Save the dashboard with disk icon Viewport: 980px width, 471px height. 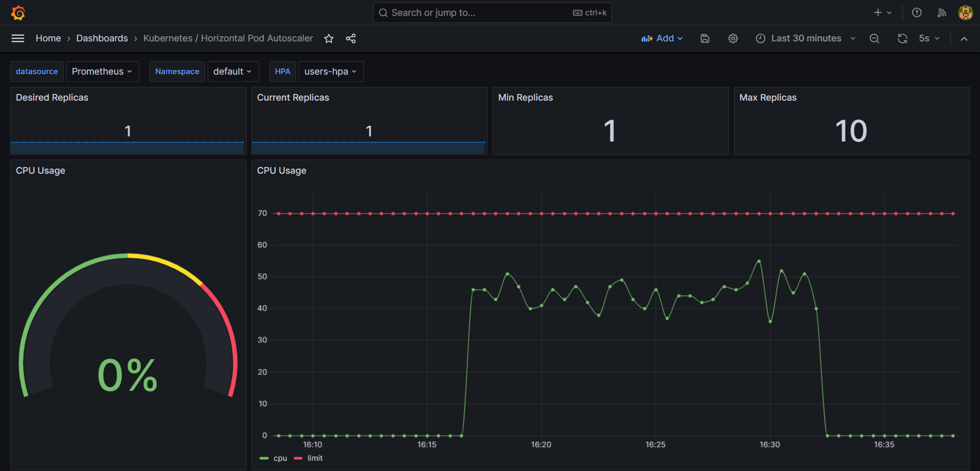click(x=705, y=38)
